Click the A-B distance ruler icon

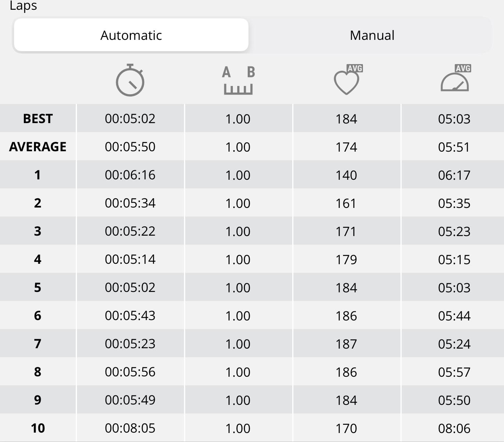coord(238,81)
